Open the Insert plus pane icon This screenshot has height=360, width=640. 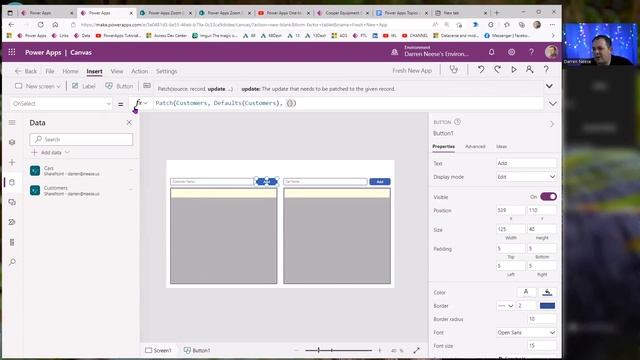tap(12, 162)
